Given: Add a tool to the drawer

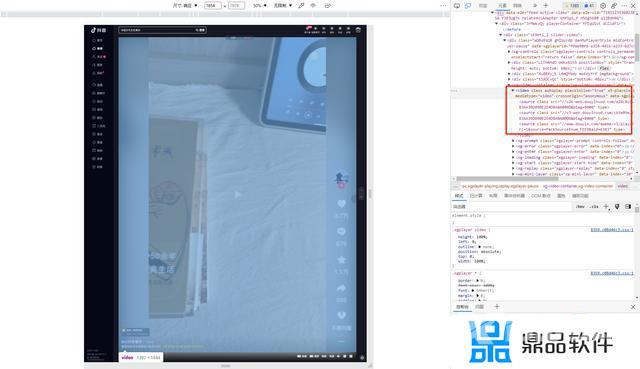Looking at the screenshot, I should click(497, 307).
